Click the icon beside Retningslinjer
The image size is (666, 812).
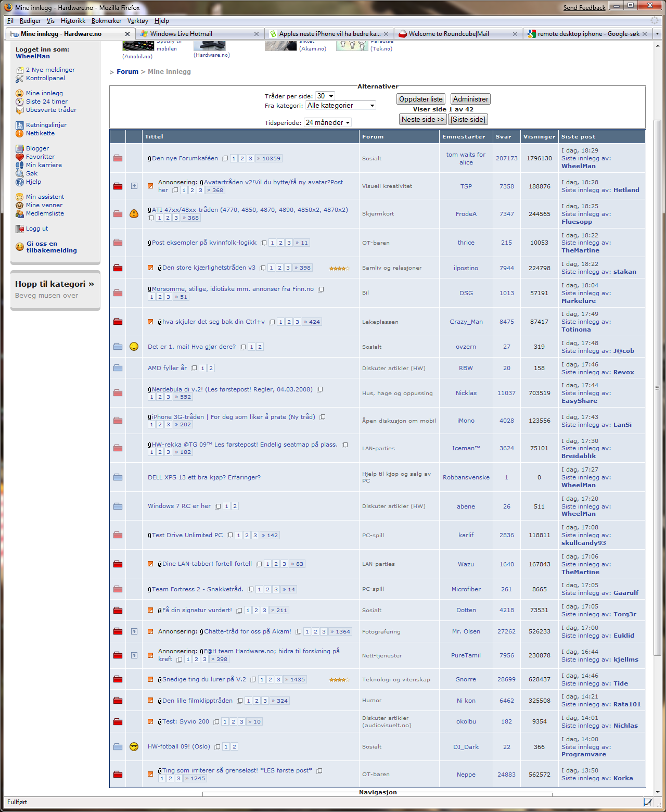20,125
